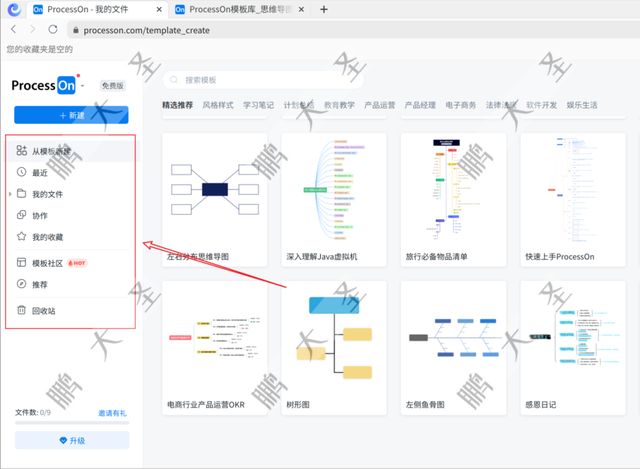
Task: Switch to the ProcessOn模板库 browser tab
Action: pyautogui.click(x=241, y=9)
